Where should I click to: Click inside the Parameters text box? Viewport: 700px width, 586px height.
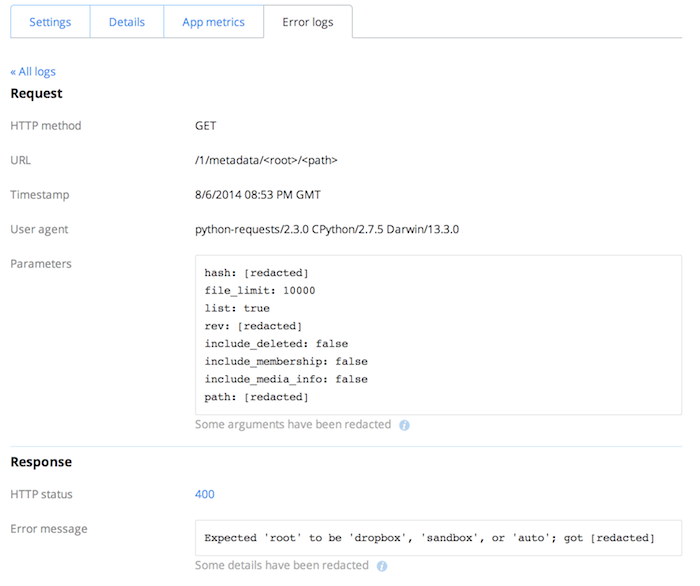[438, 335]
